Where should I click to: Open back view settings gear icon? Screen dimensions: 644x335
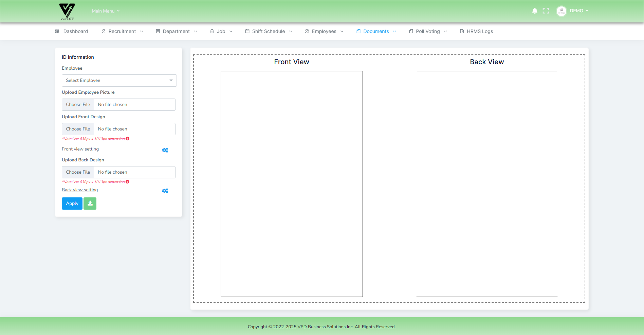click(165, 191)
